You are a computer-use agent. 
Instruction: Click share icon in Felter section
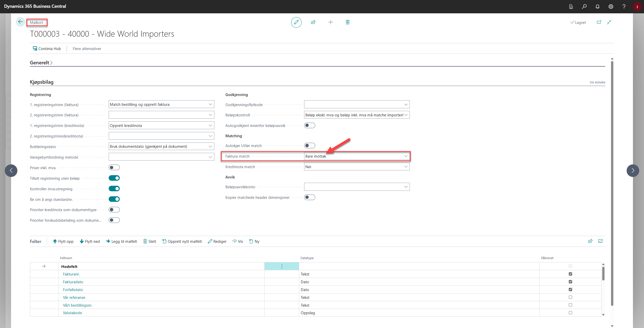(590, 241)
